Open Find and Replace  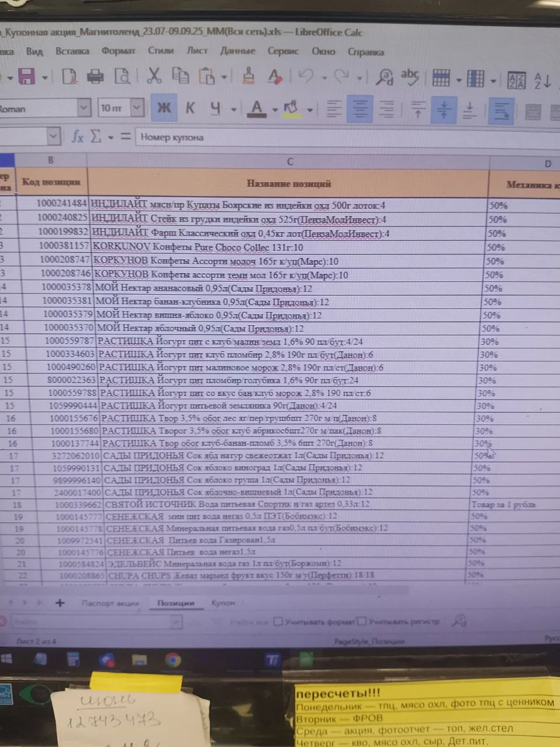pyautogui.click(x=384, y=76)
